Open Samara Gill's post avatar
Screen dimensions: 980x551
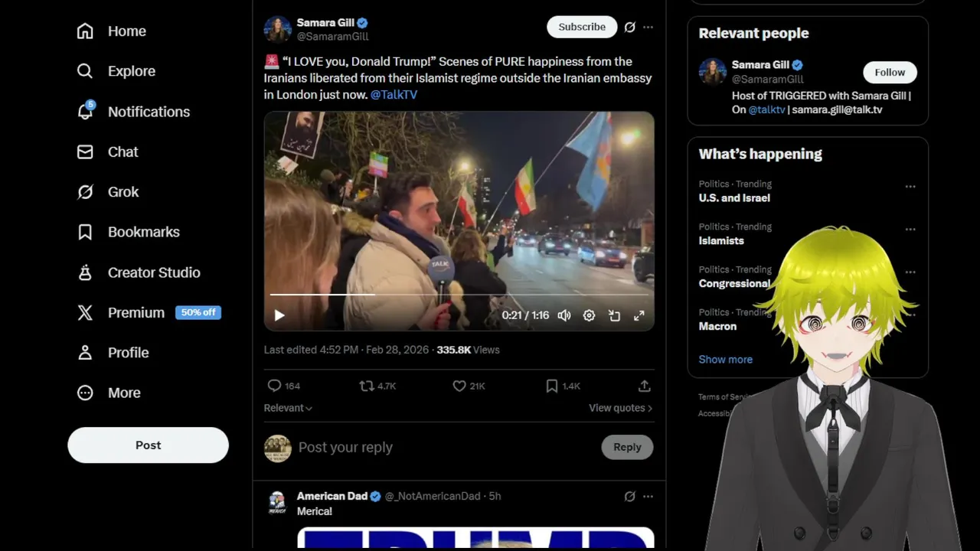(x=278, y=29)
